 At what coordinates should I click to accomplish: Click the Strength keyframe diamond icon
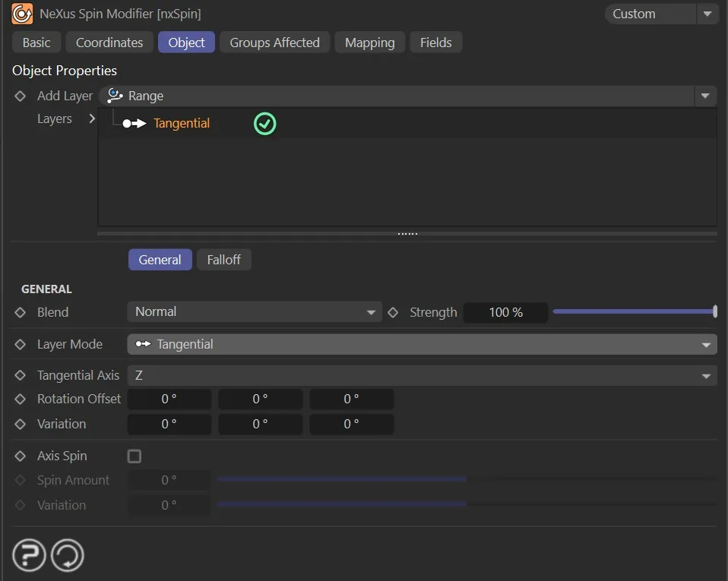click(393, 312)
